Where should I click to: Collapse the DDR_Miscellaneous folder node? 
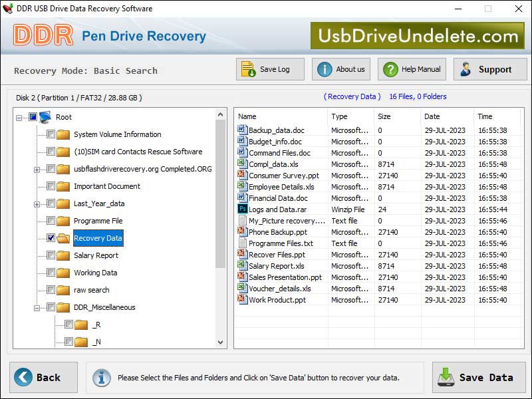pos(37,308)
